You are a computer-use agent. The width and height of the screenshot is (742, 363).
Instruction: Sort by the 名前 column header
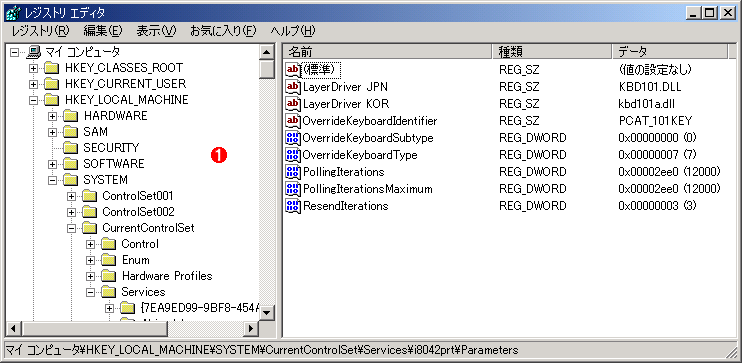[x=388, y=52]
